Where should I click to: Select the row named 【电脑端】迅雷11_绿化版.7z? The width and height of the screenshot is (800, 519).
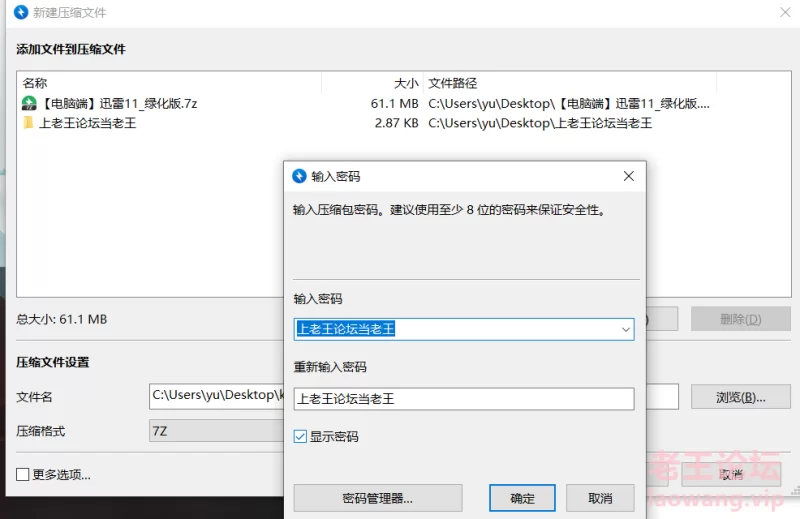pyautogui.click(x=366, y=104)
